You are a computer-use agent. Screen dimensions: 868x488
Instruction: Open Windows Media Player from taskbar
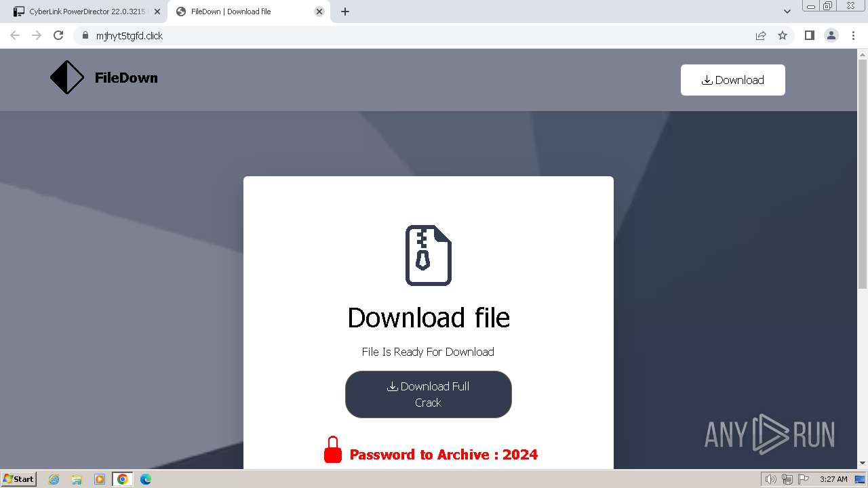pos(100,479)
